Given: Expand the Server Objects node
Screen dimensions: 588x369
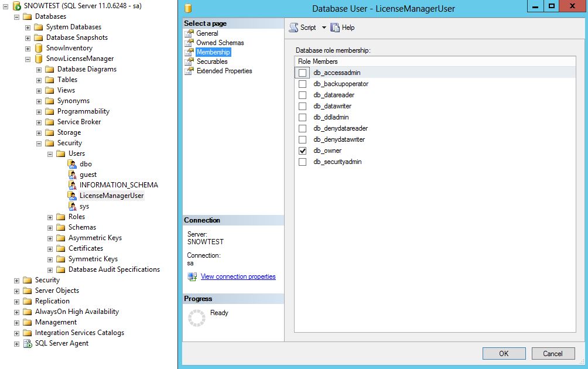Looking at the screenshot, I should click(x=16, y=291).
